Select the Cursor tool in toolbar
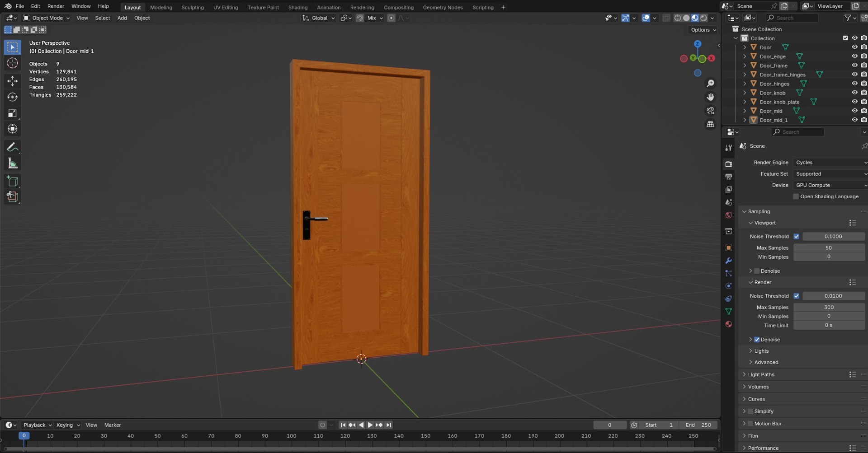Viewport: 868px width, 453px height. point(13,63)
